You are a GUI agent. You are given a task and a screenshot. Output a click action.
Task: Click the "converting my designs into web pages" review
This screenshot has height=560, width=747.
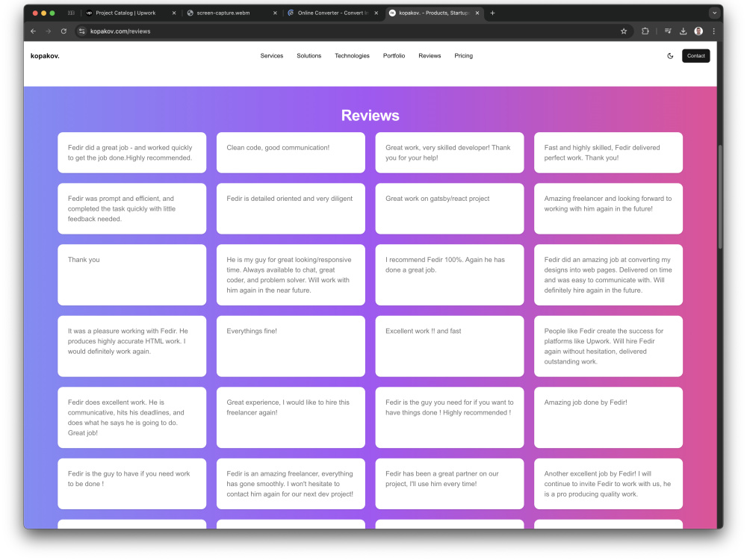click(608, 275)
